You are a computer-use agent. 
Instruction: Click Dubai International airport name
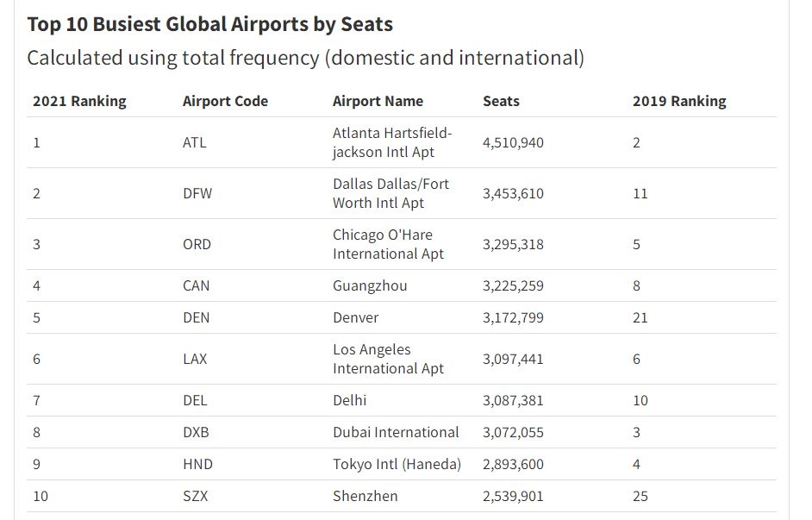pyautogui.click(x=396, y=432)
